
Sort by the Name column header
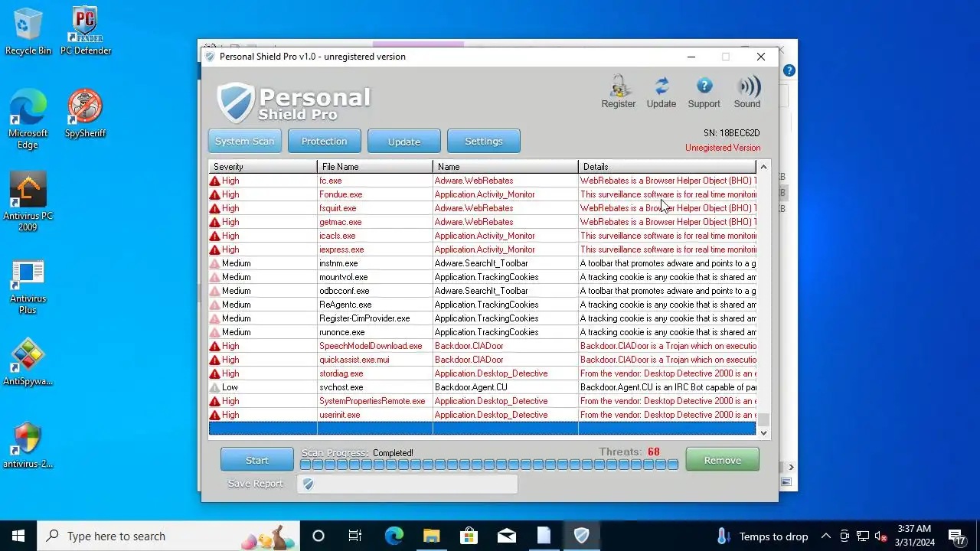tap(505, 167)
